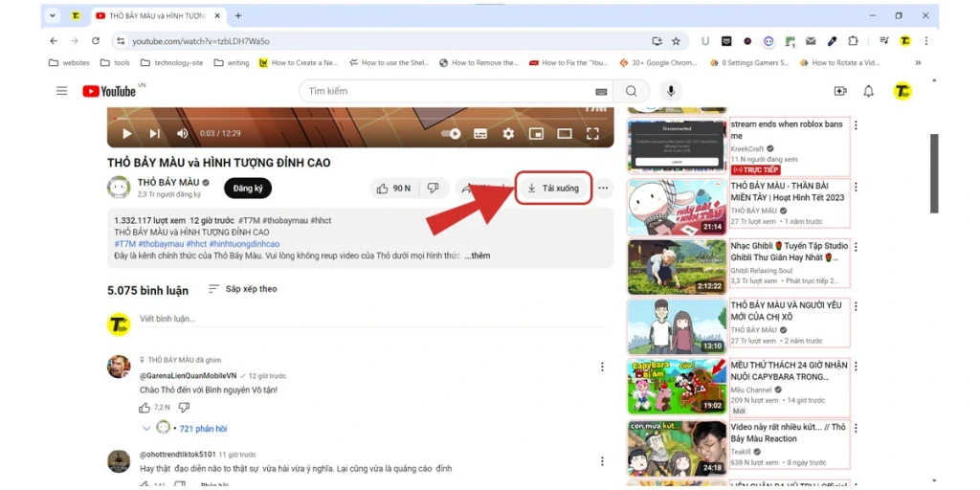This screenshot has width=980, height=490.
Task: Select the THỎ BẢY MÀU YouTube tab
Action: 160,15
